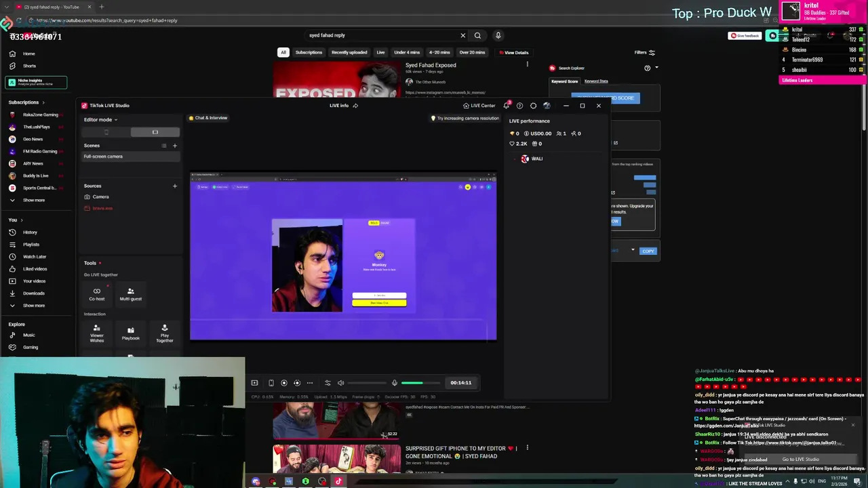Open the Scenes list view icon
Image resolution: width=868 pixels, height=488 pixels.
[x=163, y=146]
